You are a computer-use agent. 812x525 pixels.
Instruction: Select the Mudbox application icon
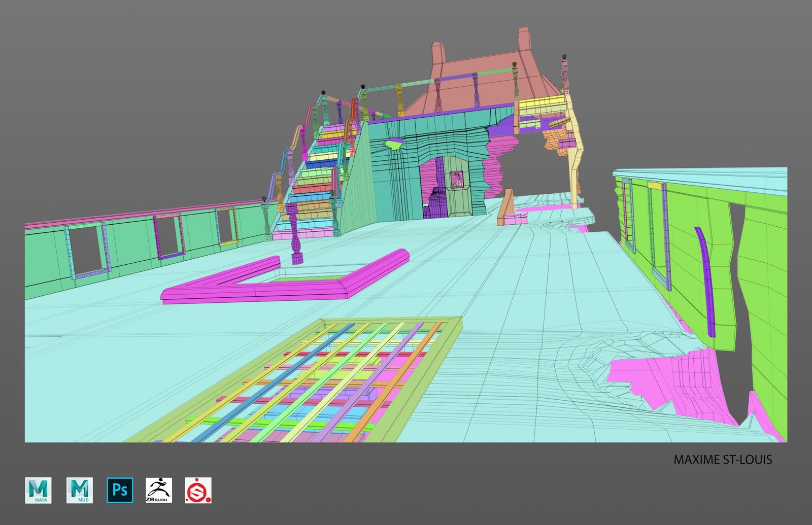point(79,488)
